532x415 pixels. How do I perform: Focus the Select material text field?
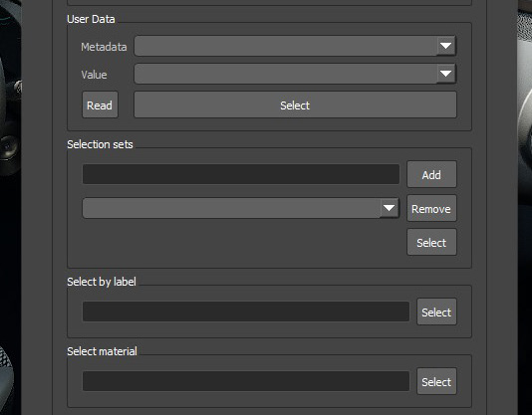pos(246,381)
